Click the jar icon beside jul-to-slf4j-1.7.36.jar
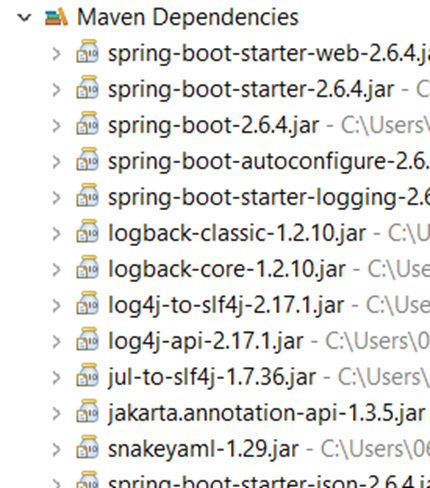430x488 pixels. [87, 376]
